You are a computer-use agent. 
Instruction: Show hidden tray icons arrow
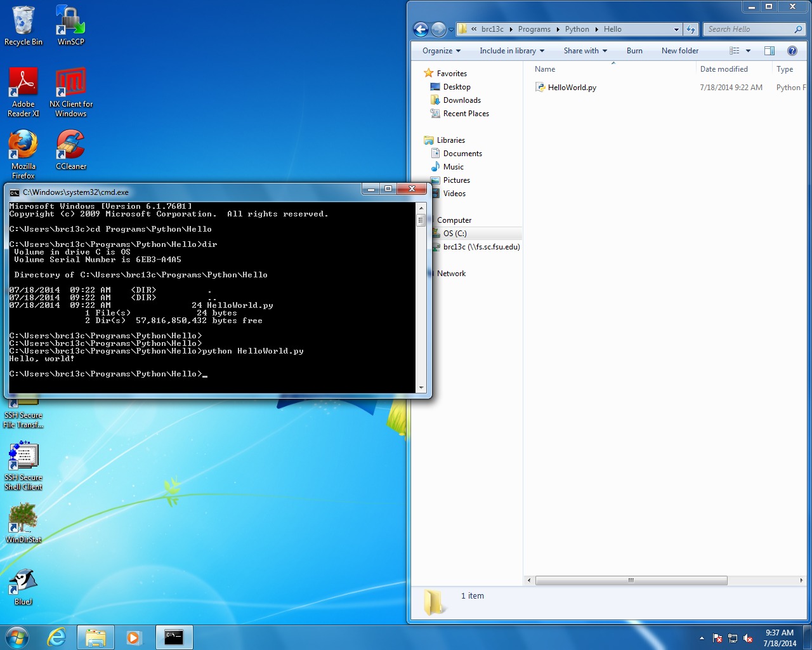(x=702, y=638)
